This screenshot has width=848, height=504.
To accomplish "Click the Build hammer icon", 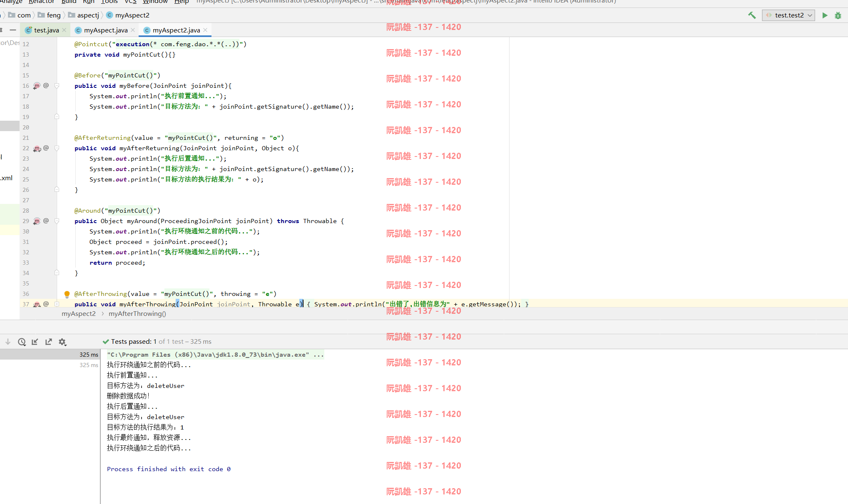I will click(x=752, y=15).
